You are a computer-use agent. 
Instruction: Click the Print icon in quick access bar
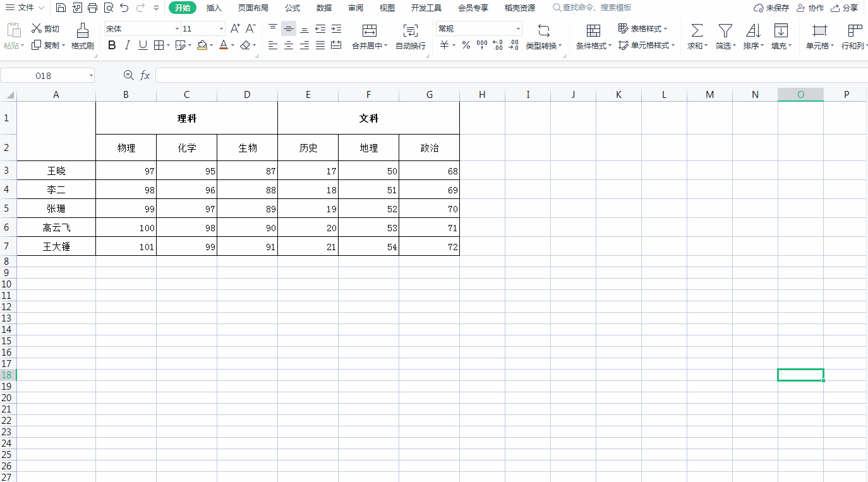pyautogui.click(x=92, y=8)
